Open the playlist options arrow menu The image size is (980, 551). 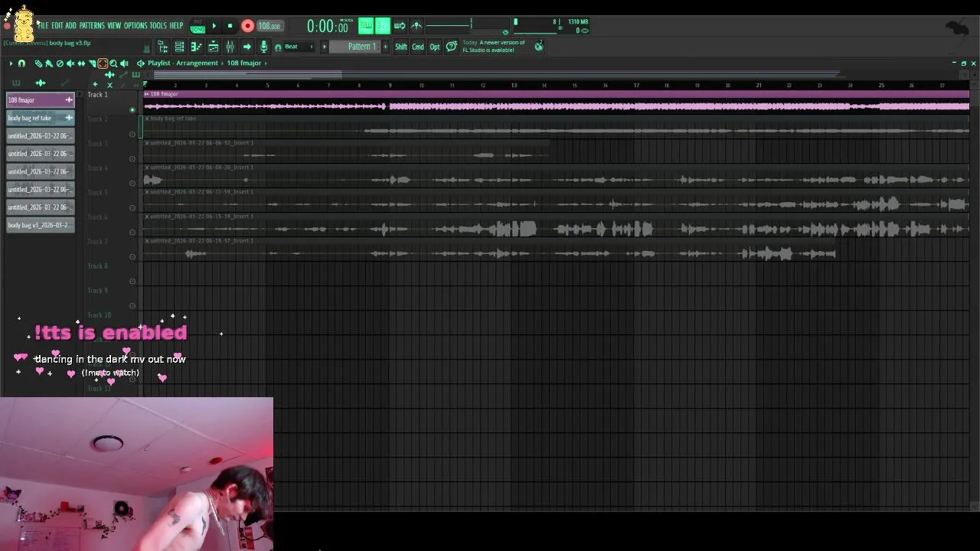pos(11,64)
